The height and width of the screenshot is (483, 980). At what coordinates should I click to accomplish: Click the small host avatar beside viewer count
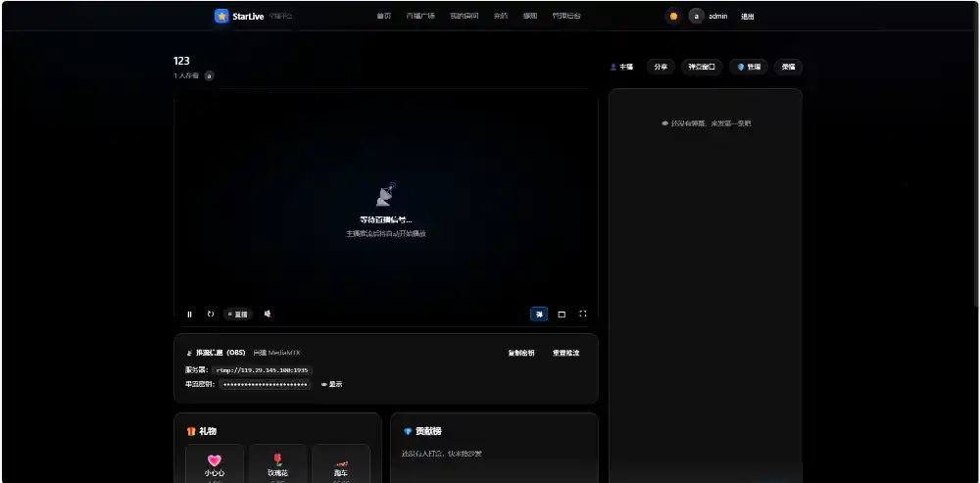[210, 75]
